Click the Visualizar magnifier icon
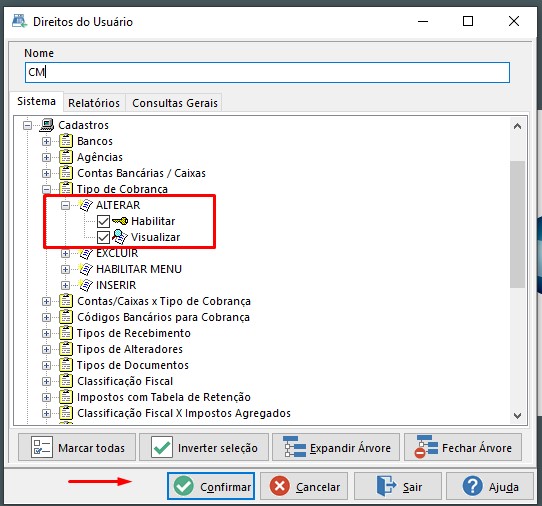 click(120, 237)
